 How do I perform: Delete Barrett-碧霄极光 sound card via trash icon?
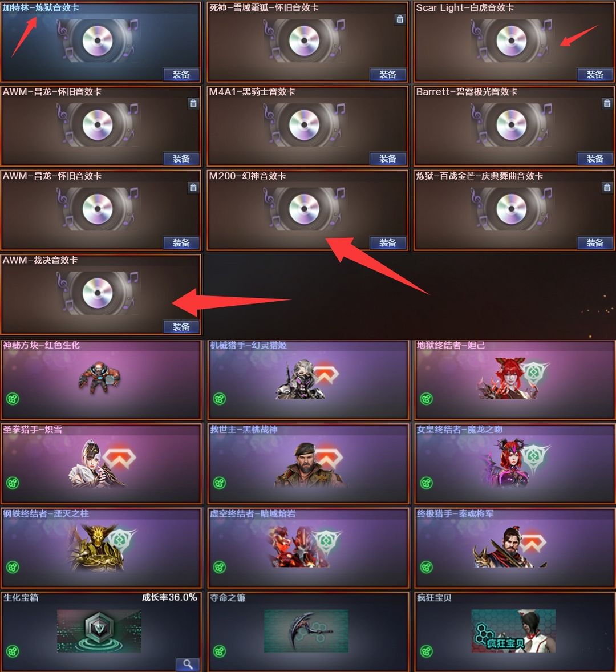tap(606, 103)
